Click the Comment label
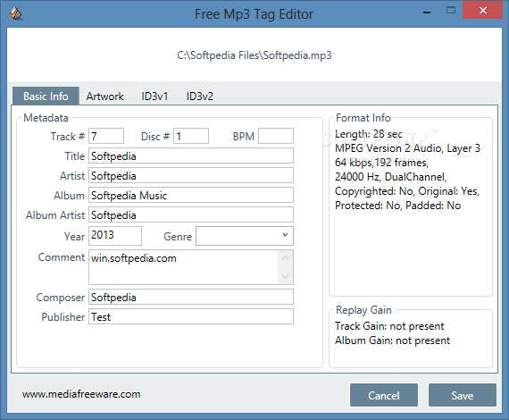 (62, 257)
